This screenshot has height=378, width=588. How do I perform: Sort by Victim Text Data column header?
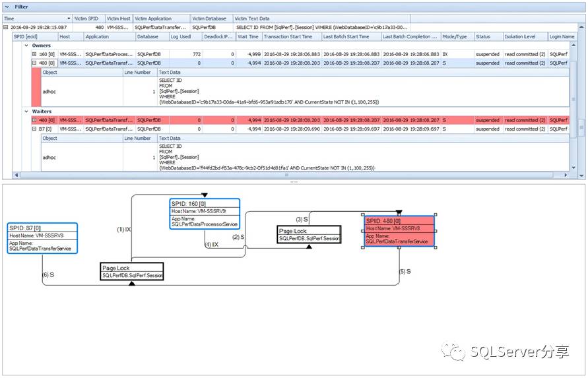[x=321, y=18]
